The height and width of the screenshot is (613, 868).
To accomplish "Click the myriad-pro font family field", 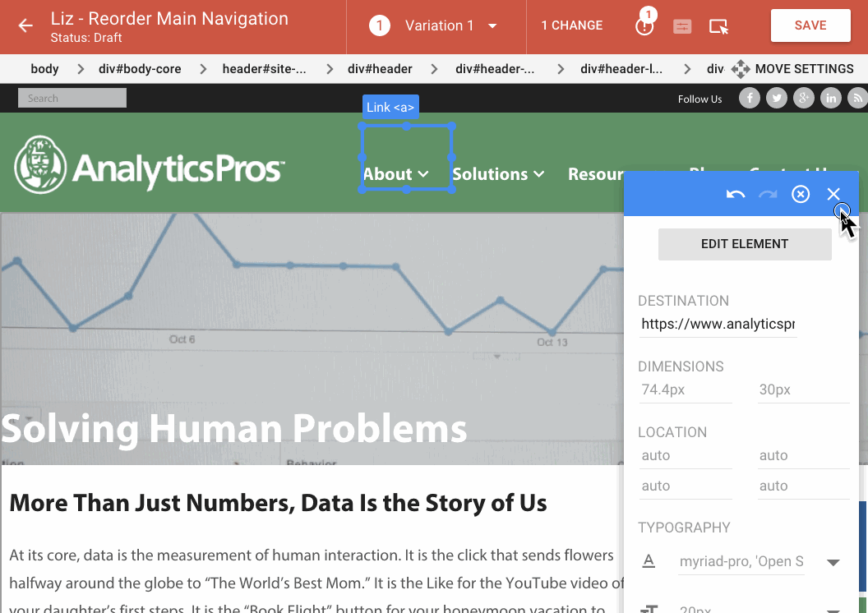I will tap(741, 561).
